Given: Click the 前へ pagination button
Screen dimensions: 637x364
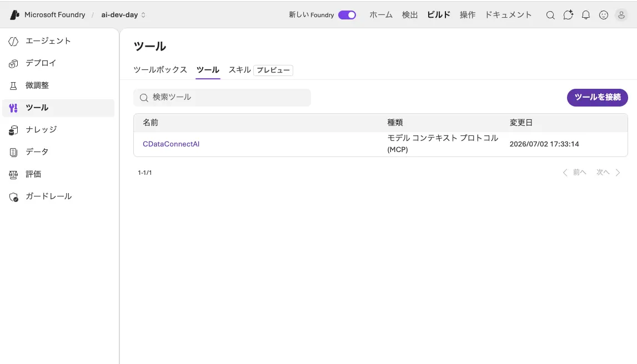Looking at the screenshot, I should (574, 173).
